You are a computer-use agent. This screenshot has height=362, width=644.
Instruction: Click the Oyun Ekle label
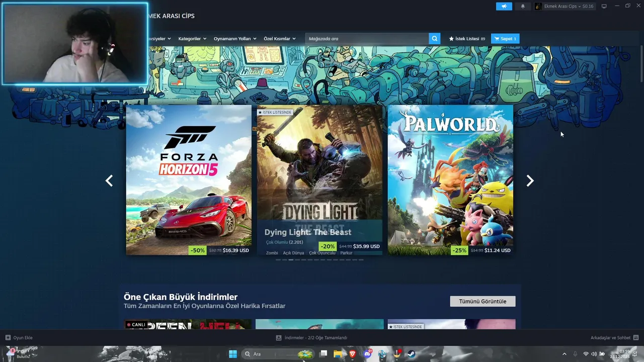[23, 338]
